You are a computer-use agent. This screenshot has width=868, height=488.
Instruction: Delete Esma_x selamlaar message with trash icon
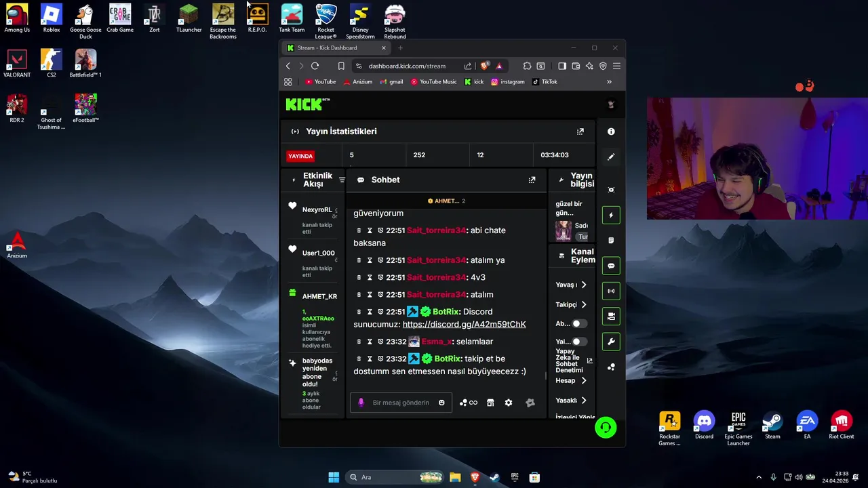[359, 342]
